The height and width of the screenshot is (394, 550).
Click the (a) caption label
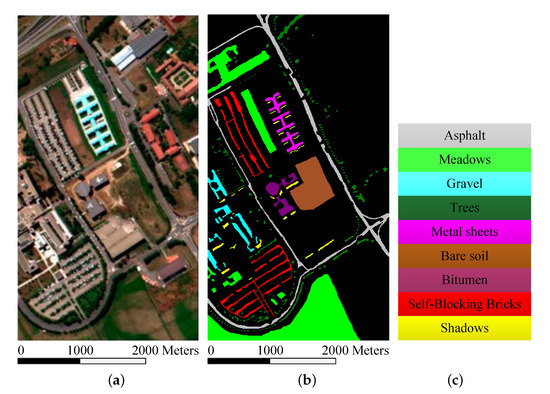[x=116, y=380]
